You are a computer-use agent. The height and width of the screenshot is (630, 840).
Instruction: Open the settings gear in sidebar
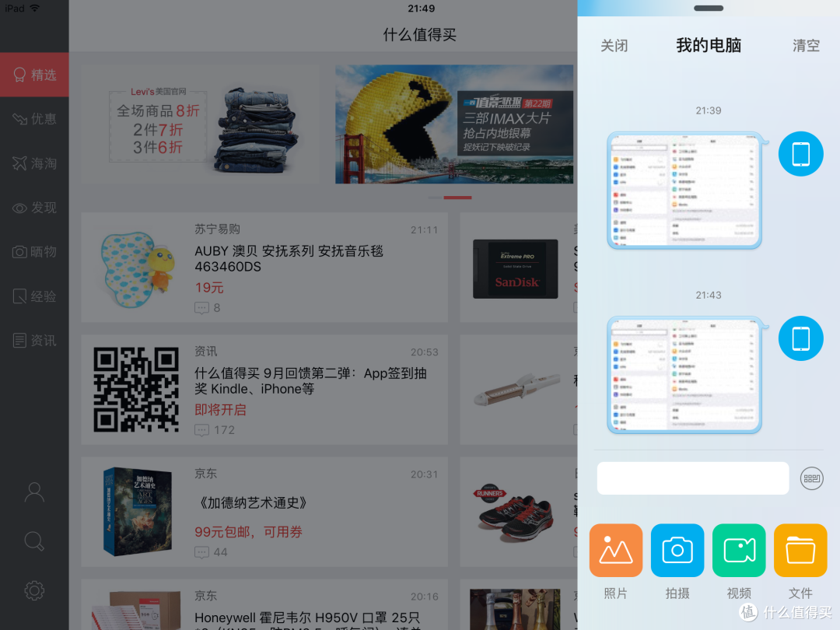[x=34, y=590]
